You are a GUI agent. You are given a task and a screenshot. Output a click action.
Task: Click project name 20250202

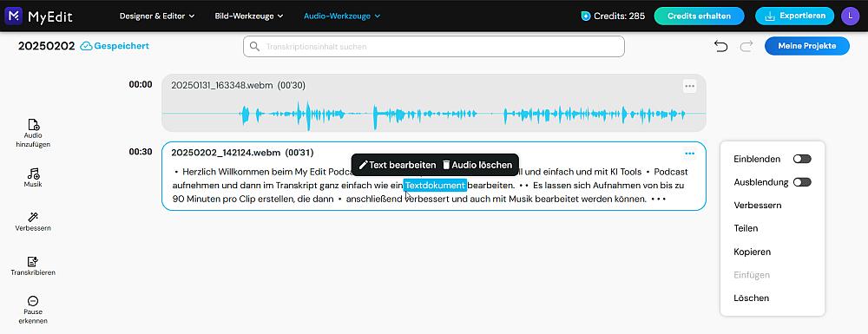pyautogui.click(x=47, y=47)
